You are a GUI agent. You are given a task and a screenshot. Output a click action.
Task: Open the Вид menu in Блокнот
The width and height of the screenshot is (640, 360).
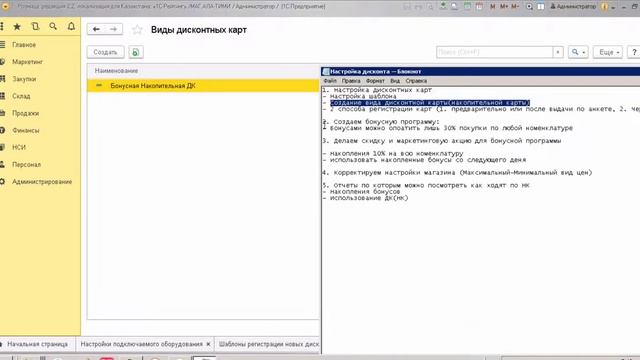click(395, 81)
